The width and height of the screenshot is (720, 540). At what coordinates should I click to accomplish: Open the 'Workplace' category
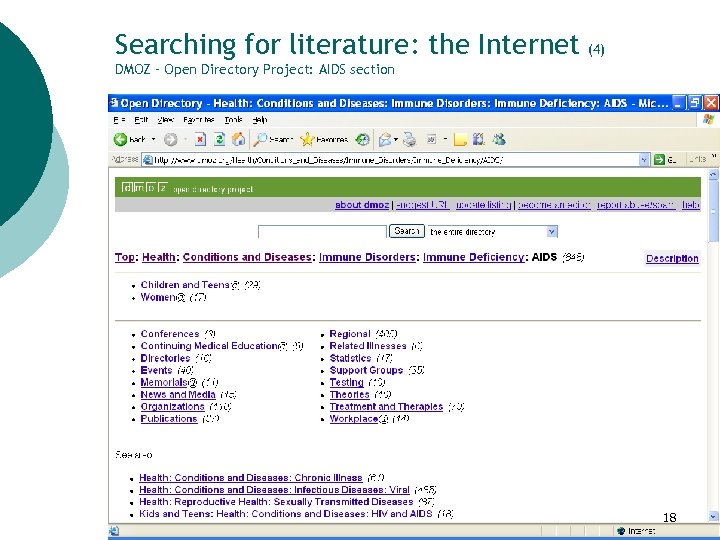pos(354,419)
